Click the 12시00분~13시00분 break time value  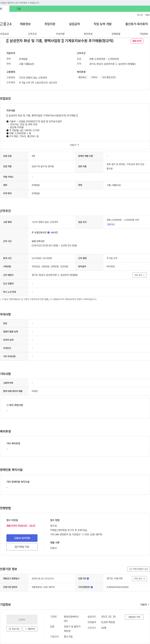42,258
